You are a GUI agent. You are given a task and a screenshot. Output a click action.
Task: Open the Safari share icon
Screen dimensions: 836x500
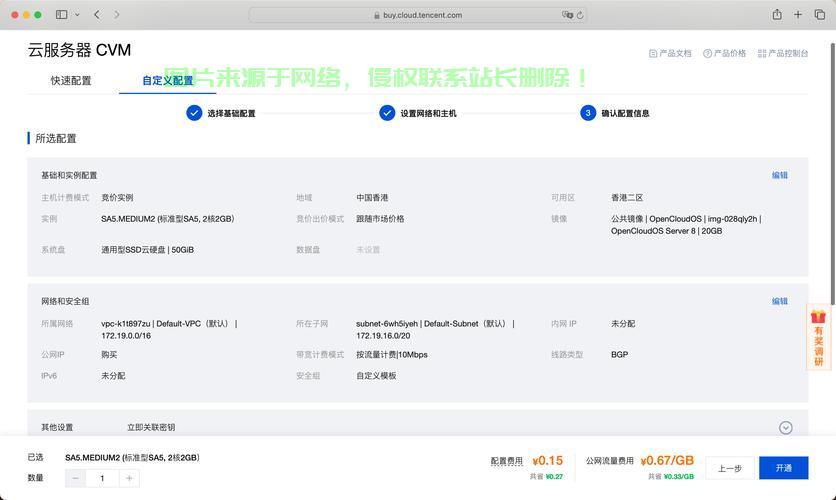[x=777, y=15]
